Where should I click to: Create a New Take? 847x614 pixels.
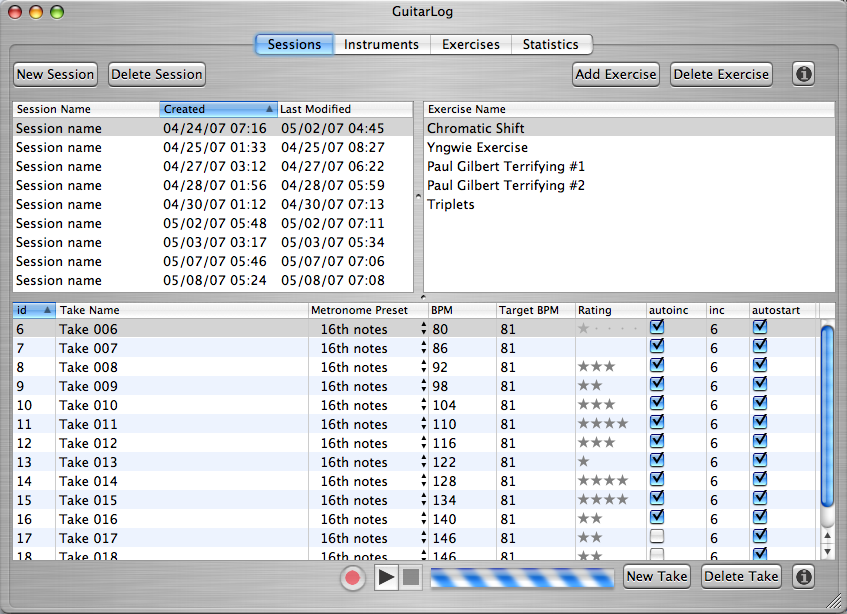coord(657,577)
